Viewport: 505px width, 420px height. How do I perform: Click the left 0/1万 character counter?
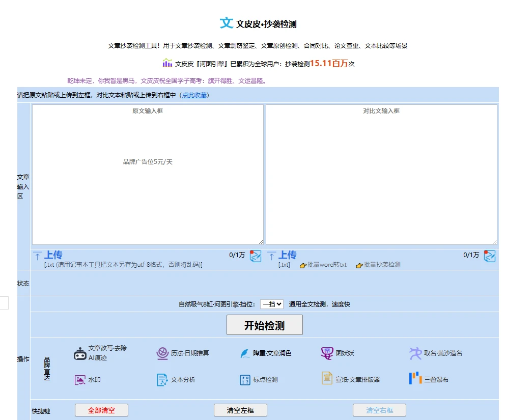(237, 255)
